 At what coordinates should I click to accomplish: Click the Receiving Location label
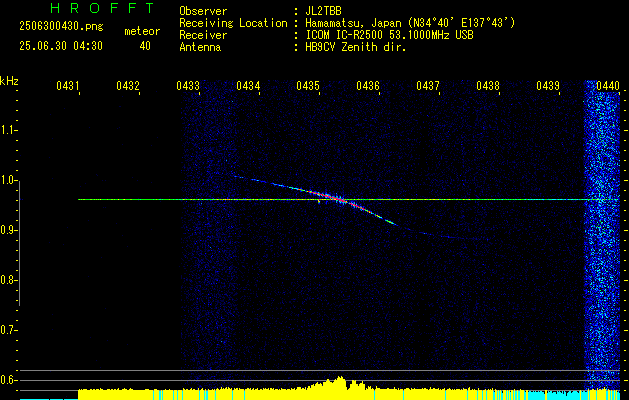tap(233, 23)
